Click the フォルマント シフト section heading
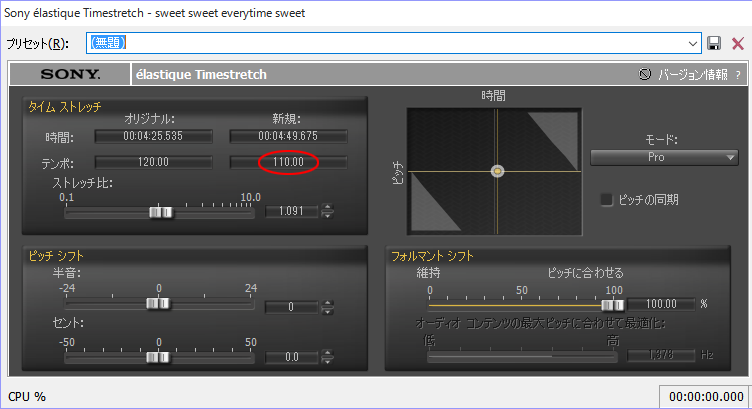The image size is (752, 409). [x=432, y=256]
